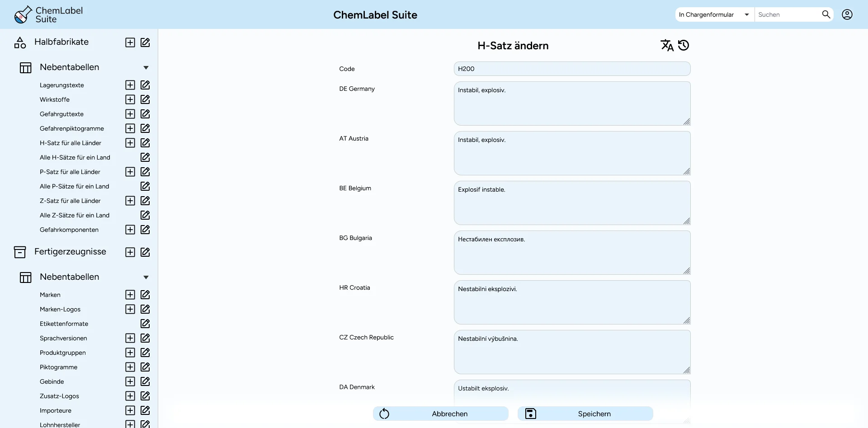Grab the AT Austria textarea resize handle

(687, 171)
